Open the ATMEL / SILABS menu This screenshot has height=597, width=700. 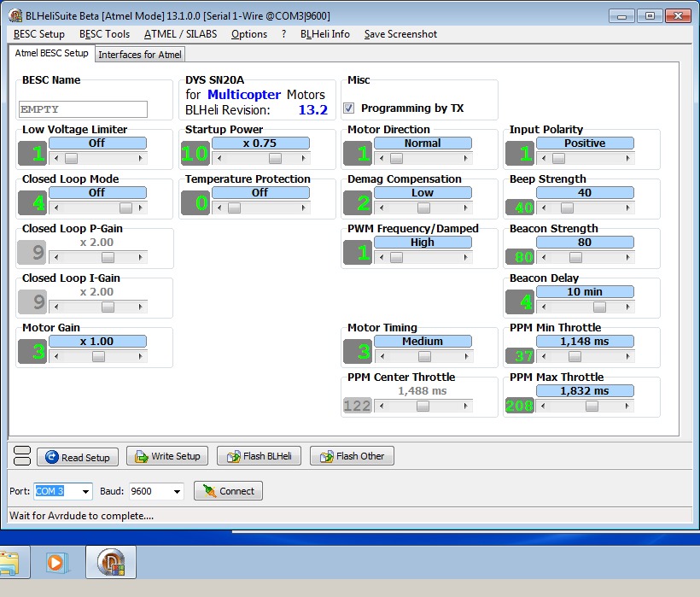tap(180, 34)
